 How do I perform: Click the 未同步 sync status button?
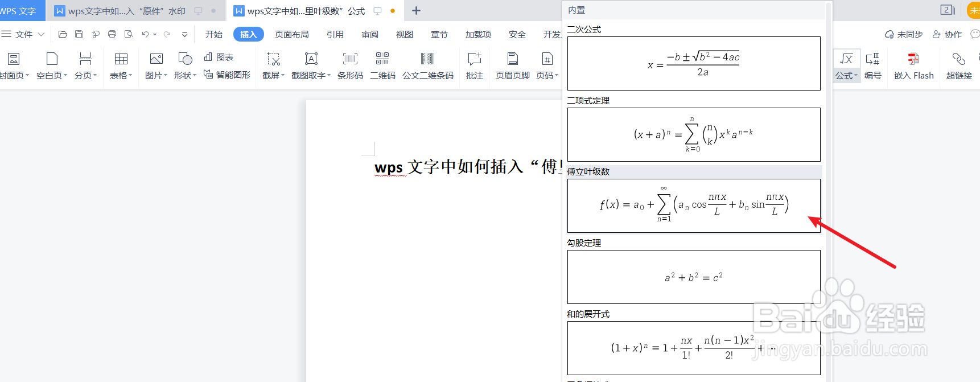(x=904, y=34)
